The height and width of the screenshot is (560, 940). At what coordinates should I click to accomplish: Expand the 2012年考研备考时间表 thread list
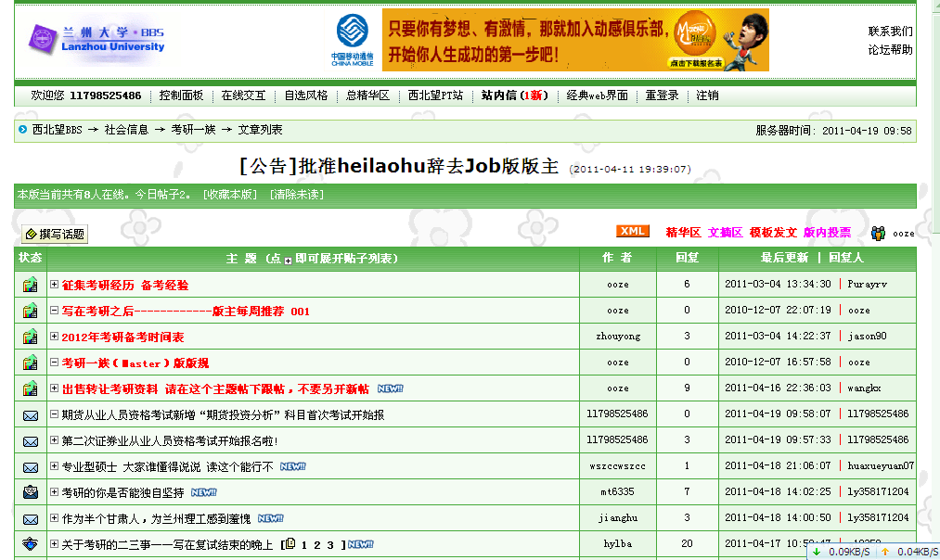pos(55,337)
